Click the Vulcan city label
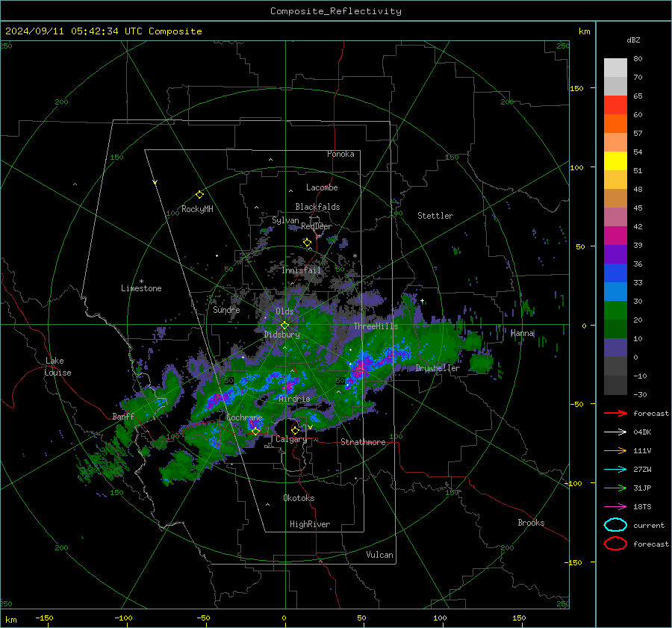672x628 pixels. point(379,555)
